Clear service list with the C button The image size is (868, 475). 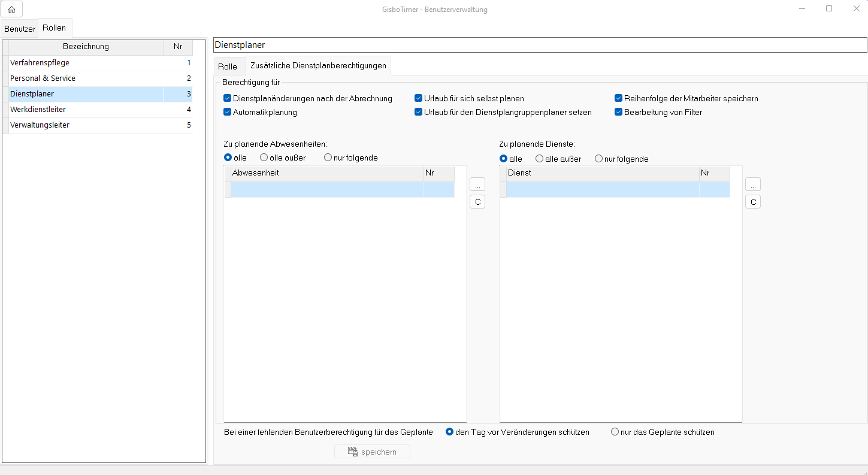(753, 202)
